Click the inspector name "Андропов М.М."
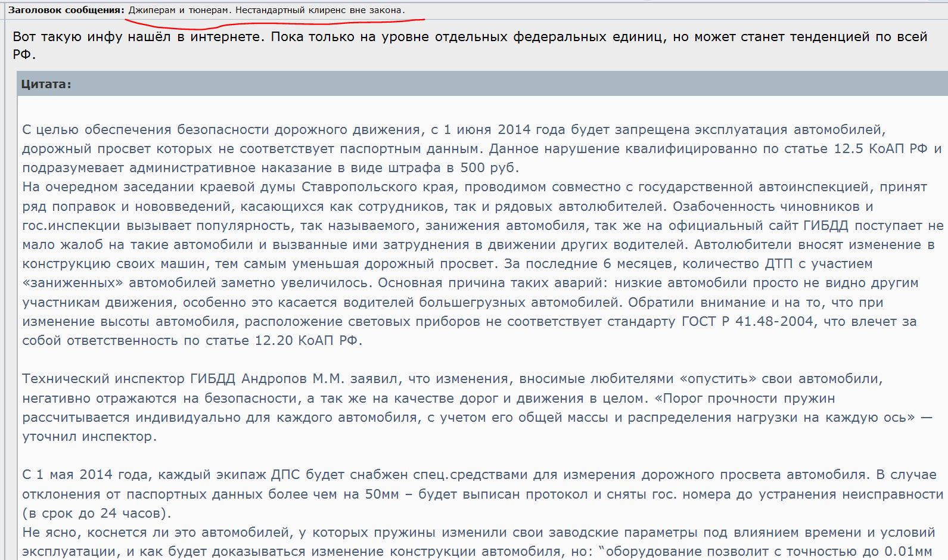The image size is (948, 560). point(293,378)
